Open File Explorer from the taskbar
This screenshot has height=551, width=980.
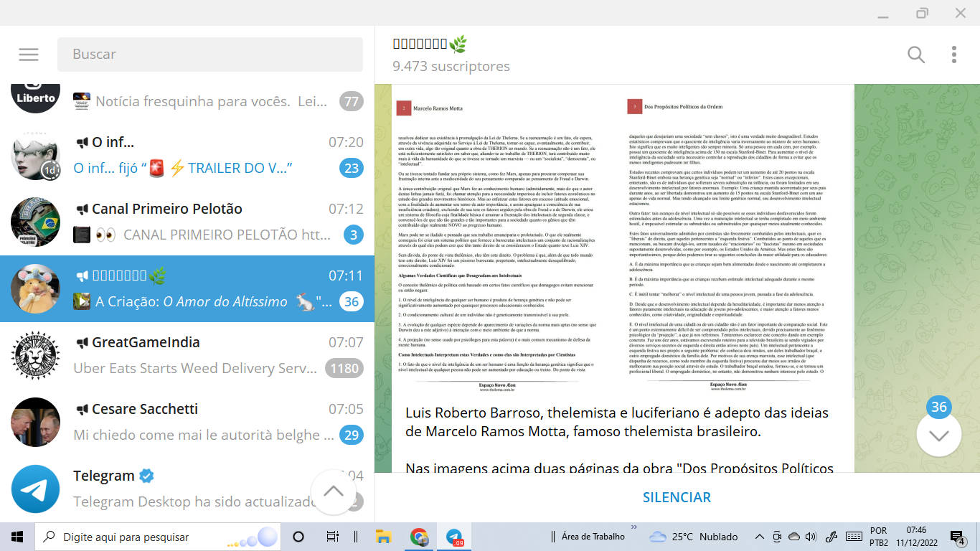383,537
